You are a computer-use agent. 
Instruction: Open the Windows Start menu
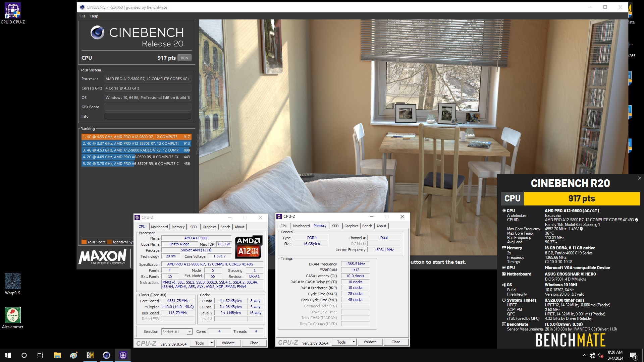click(8, 355)
